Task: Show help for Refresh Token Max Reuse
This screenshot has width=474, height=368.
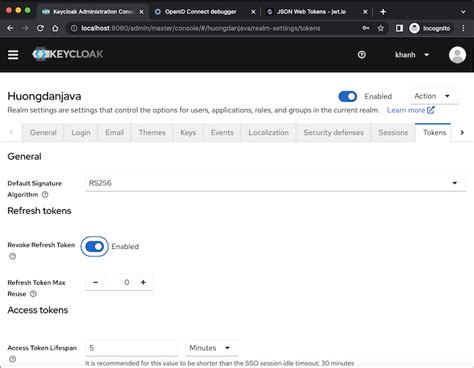Action: pyautogui.click(x=33, y=294)
